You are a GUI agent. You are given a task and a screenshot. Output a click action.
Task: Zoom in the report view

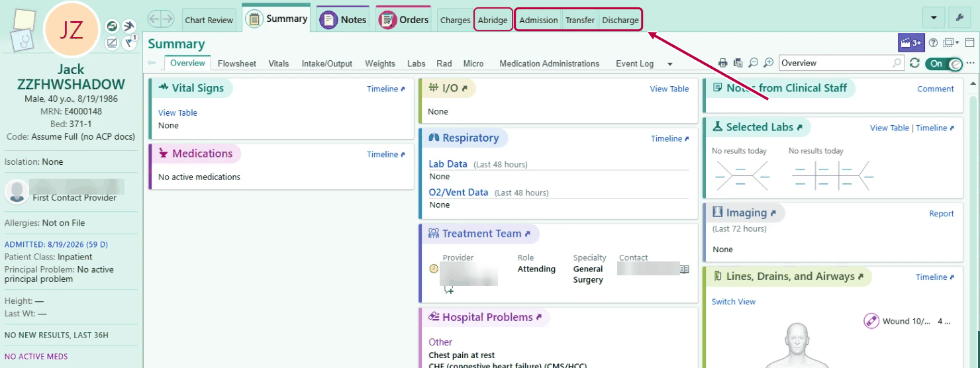click(768, 63)
